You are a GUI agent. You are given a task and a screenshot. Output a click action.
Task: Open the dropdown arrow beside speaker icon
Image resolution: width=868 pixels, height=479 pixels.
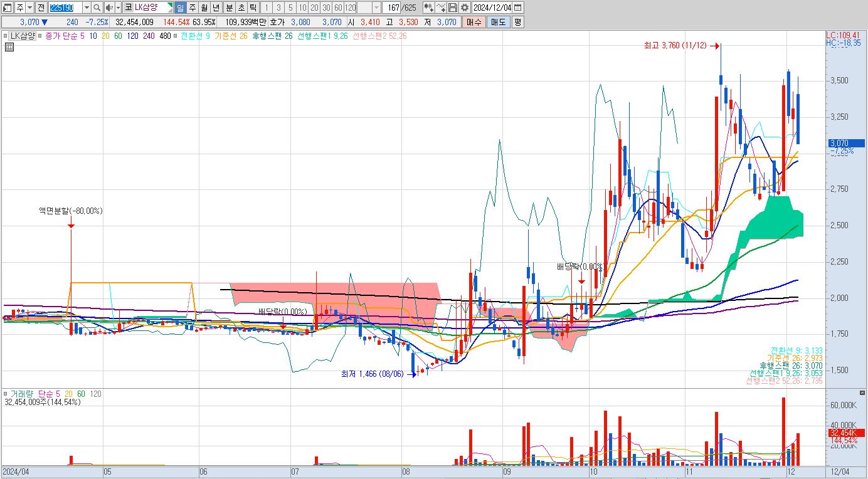119,8
